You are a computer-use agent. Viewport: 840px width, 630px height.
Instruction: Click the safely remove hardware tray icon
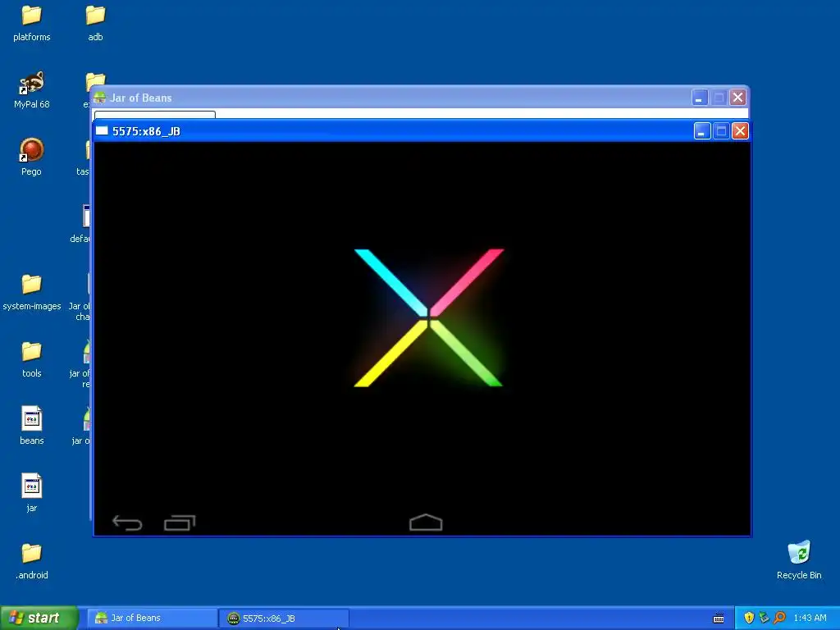pyautogui.click(x=764, y=618)
